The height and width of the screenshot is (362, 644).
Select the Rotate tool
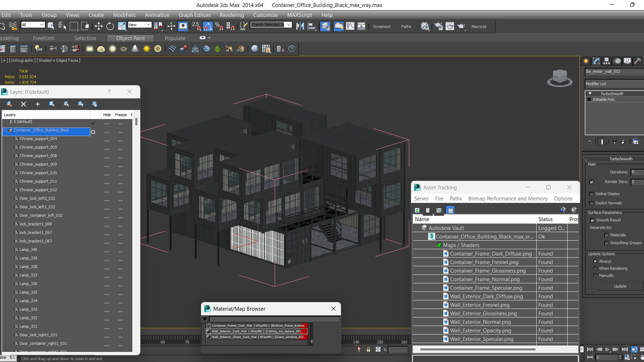pyautogui.click(x=110, y=26)
